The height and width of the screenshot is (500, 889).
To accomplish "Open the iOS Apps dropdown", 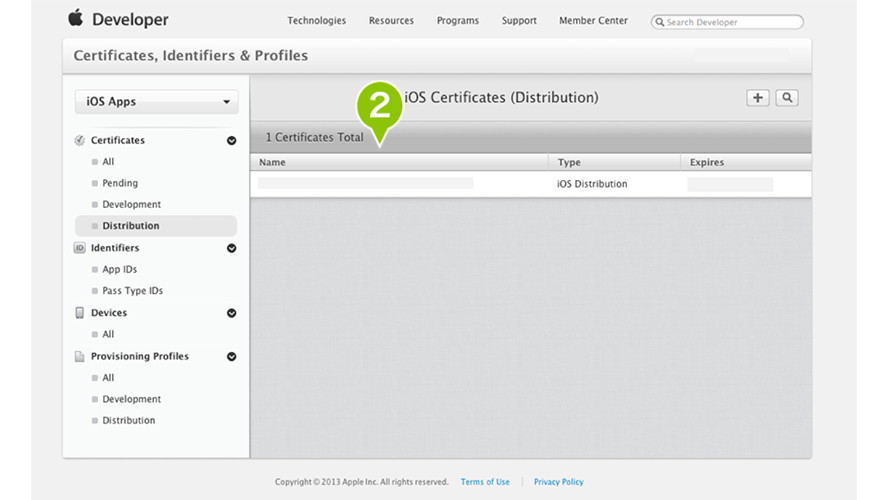I will (x=156, y=101).
